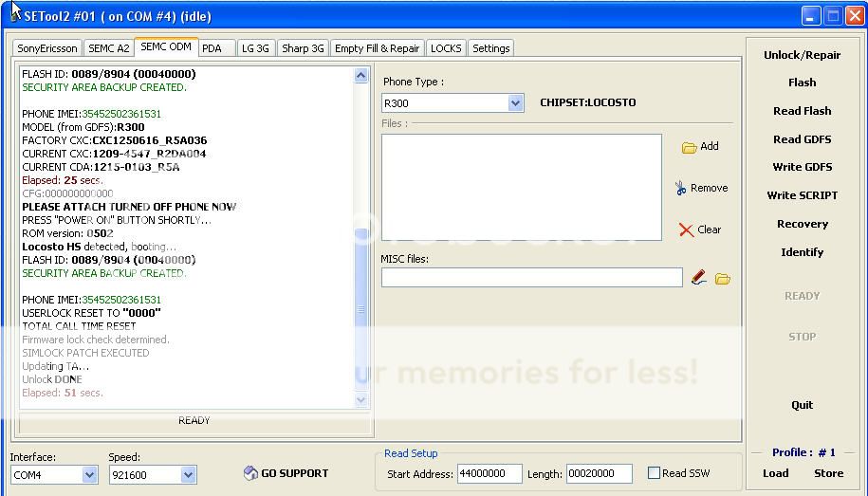Click the Unlock/Repair button
The image size is (868, 496).
803,55
